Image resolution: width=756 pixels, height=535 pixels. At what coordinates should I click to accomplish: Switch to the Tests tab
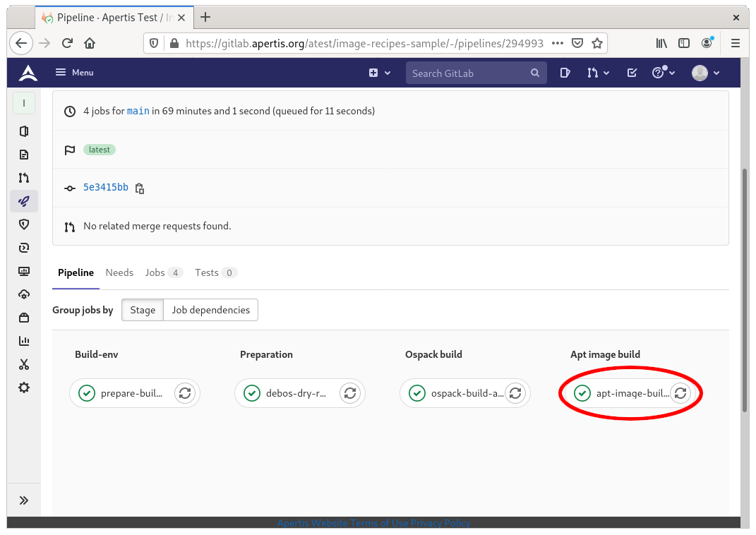[x=215, y=273]
